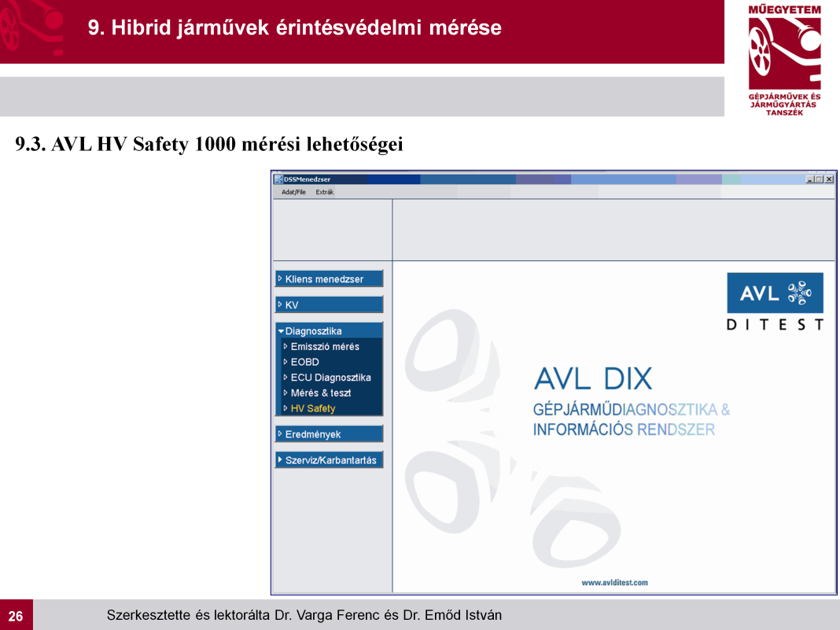840x630 pixels.
Task: Open the KV section
Action: (329, 304)
